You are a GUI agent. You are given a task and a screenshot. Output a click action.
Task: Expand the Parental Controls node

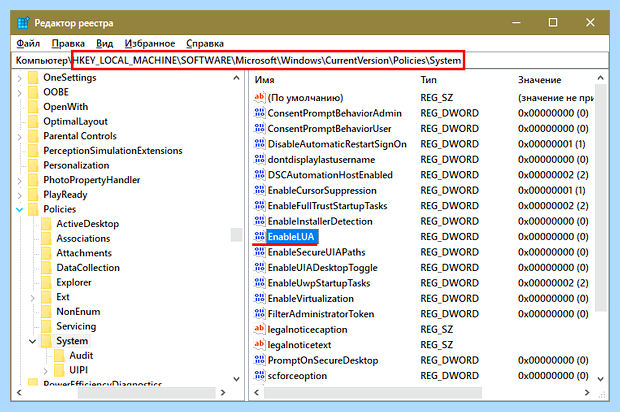tap(19, 136)
